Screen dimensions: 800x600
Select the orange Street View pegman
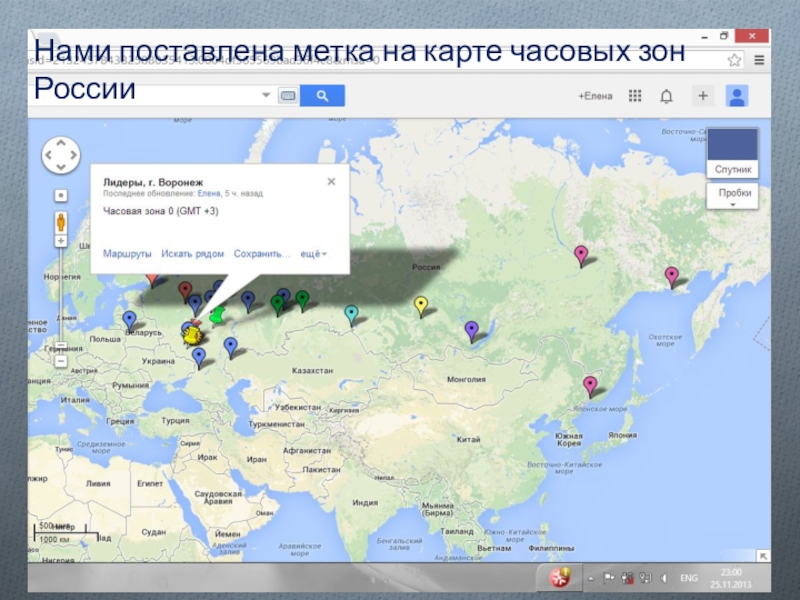(61, 222)
